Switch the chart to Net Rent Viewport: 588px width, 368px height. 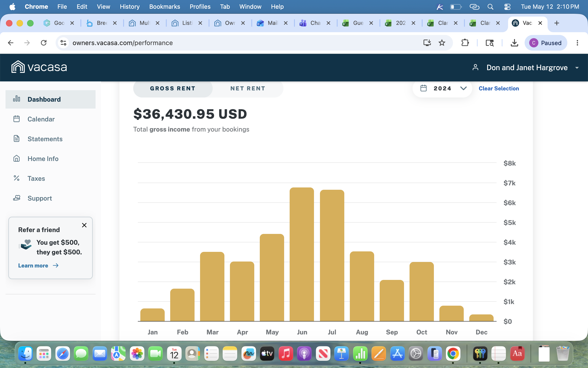[x=248, y=88]
